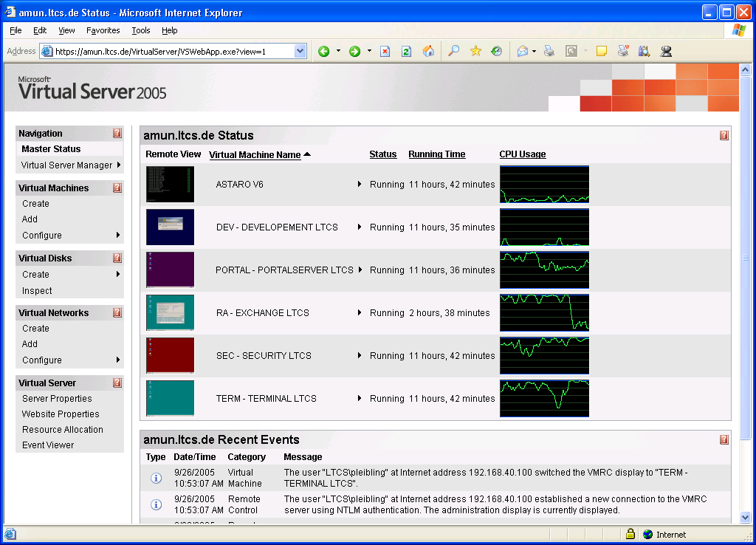This screenshot has height=545, width=756.
Task: Open the Tools menu
Action: pos(140,30)
